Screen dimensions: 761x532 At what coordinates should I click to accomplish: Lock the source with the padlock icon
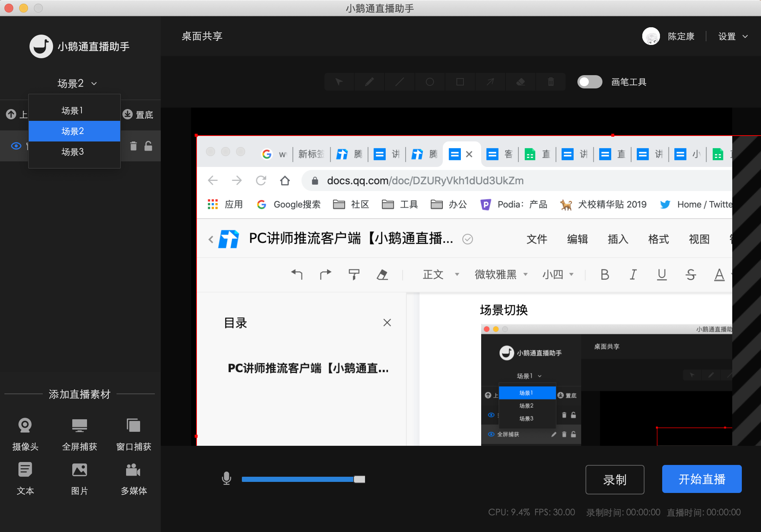click(148, 146)
